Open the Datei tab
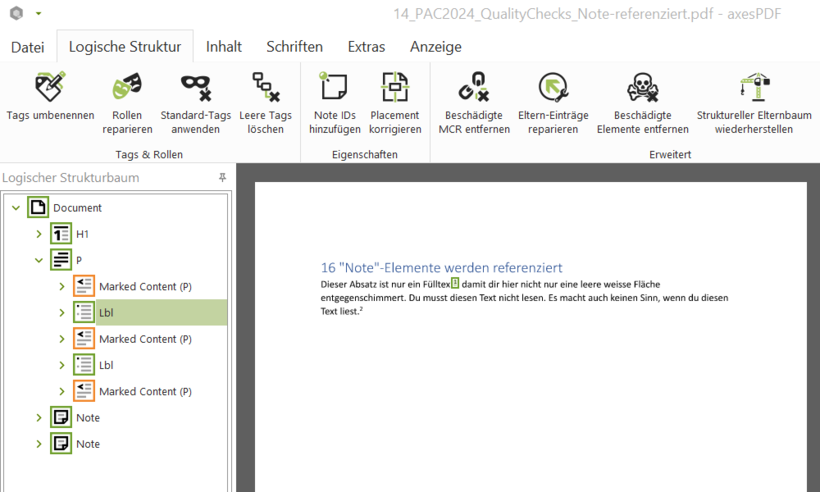The width and height of the screenshot is (820, 492). pyautogui.click(x=28, y=47)
